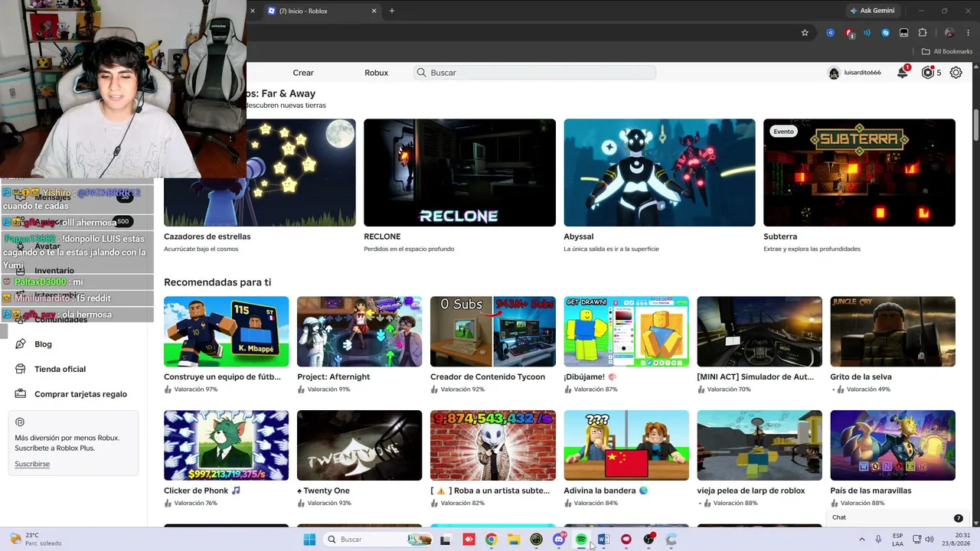980x551 pixels.
Task: Open Chrome profile picture menu
Action: [949, 33]
